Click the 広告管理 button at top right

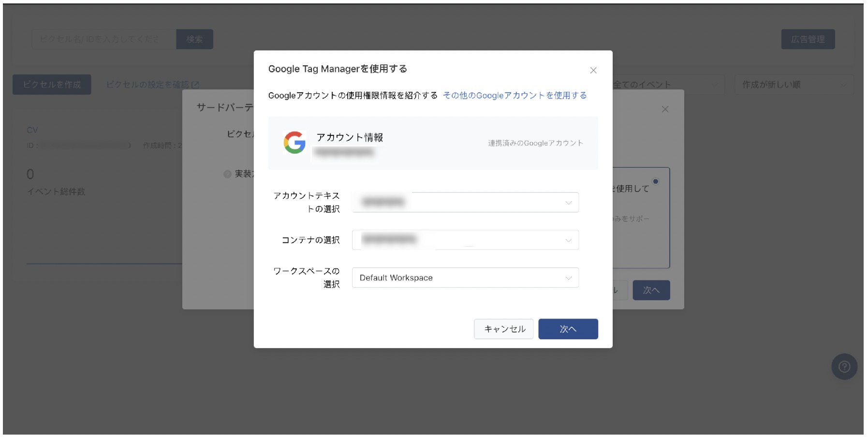pyautogui.click(x=808, y=39)
